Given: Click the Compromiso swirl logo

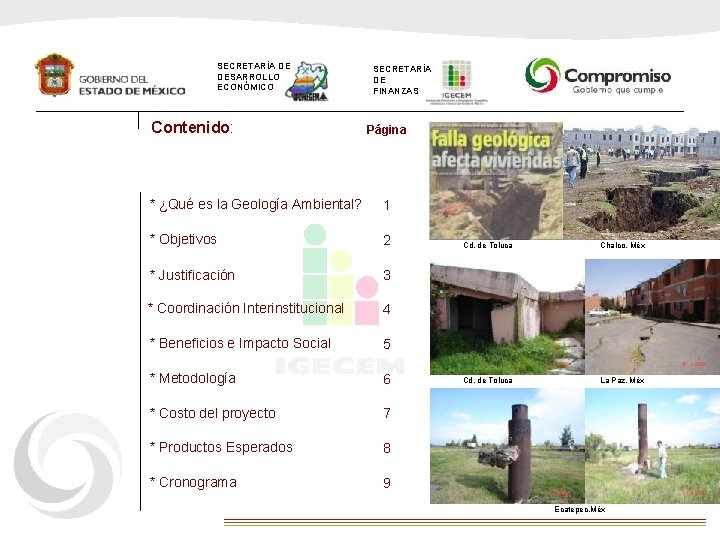Looking at the screenshot, I should point(542,75).
